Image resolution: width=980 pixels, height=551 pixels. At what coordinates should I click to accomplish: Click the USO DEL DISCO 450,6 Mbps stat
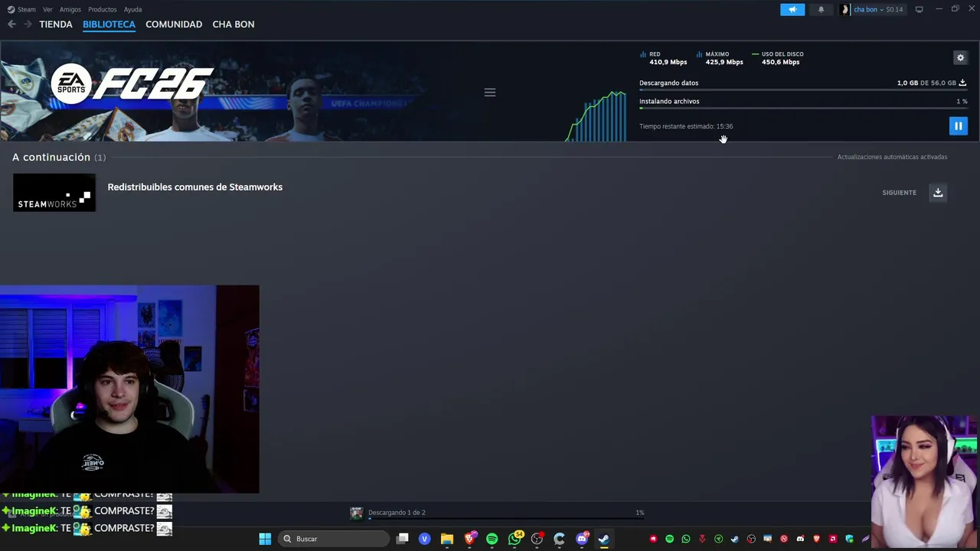pos(778,58)
